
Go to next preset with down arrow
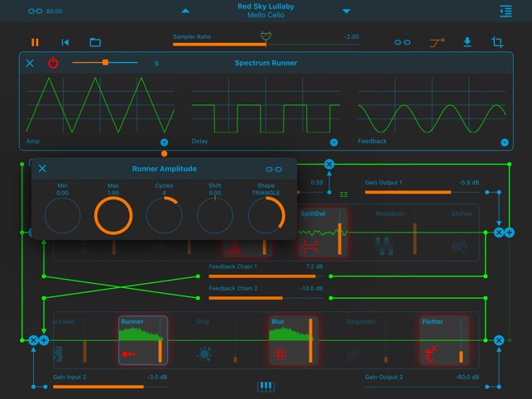[x=347, y=11]
